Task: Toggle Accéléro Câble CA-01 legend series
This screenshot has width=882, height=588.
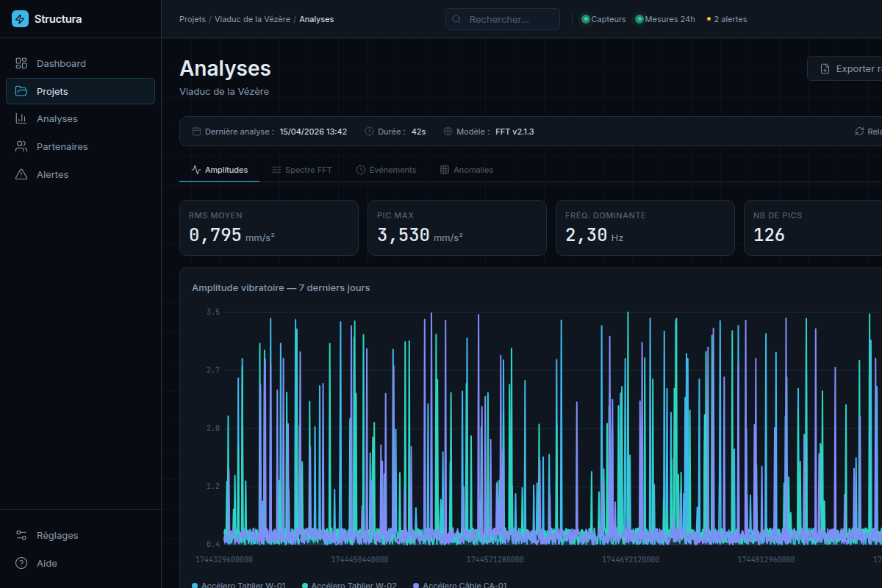Action: (x=460, y=585)
